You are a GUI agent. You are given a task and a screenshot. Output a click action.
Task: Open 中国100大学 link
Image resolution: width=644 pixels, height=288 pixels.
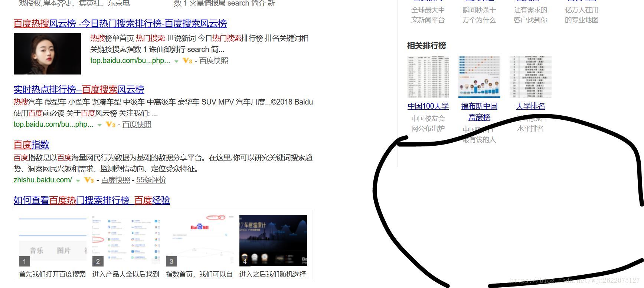428,106
